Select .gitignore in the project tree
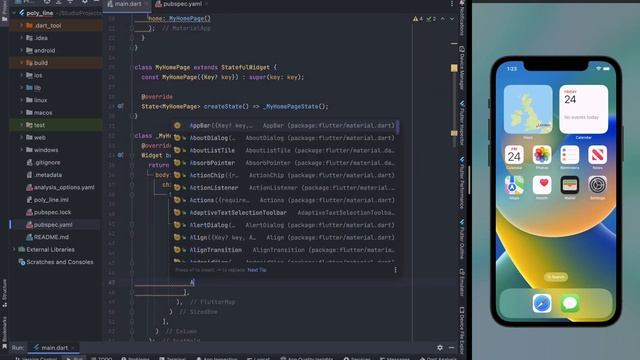Screen dimensions: 640x360 47,162
